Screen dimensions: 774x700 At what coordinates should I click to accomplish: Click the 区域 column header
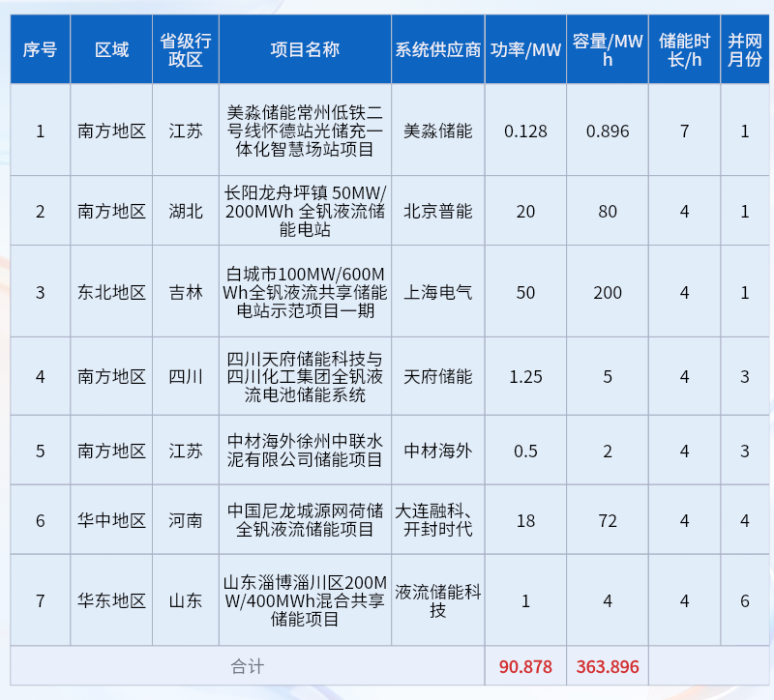(x=111, y=49)
